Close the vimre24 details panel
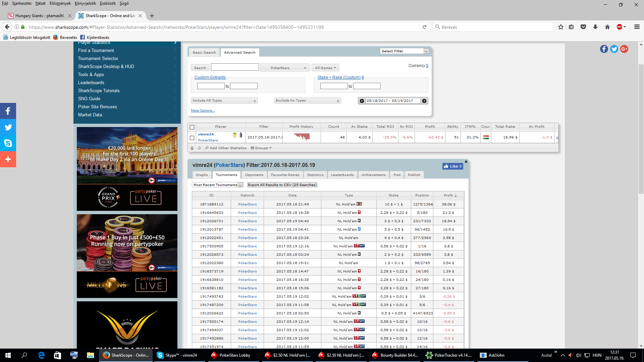The image size is (644, 362). pyautogui.click(x=466, y=162)
